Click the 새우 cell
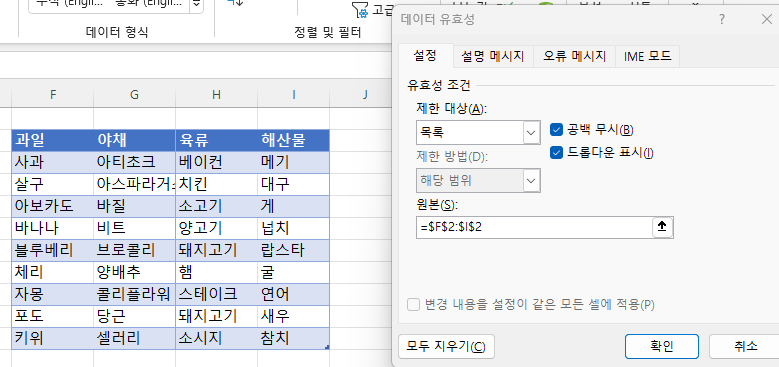The height and width of the screenshot is (367, 779). tap(294, 316)
